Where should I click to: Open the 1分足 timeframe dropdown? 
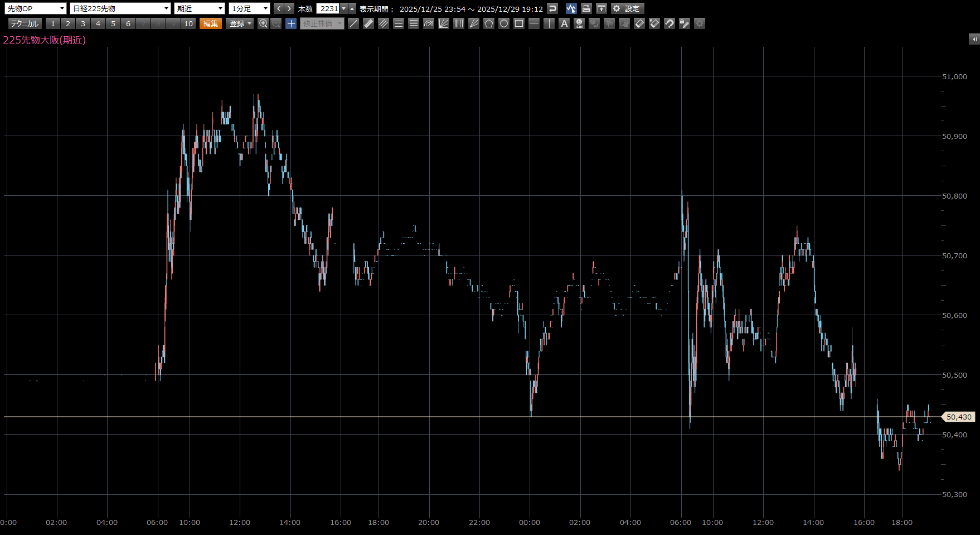pos(250,8)
